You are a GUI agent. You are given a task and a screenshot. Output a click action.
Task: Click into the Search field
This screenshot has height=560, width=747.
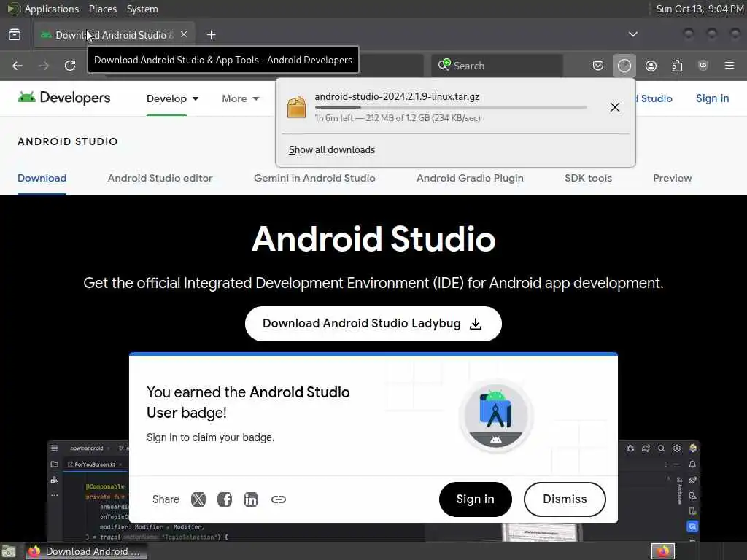498,66
